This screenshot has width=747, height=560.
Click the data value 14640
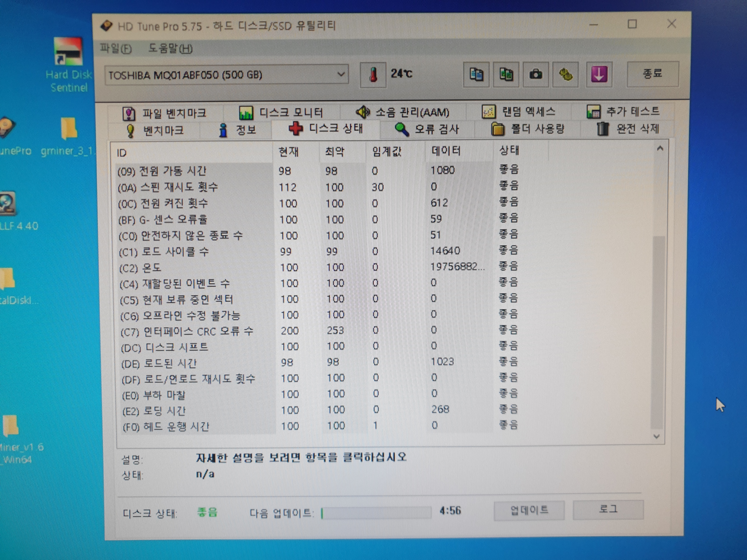point(445,251)
